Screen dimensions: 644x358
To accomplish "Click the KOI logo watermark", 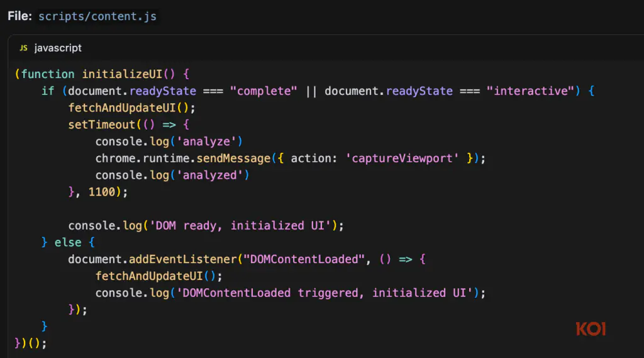I will coord(591,328).
